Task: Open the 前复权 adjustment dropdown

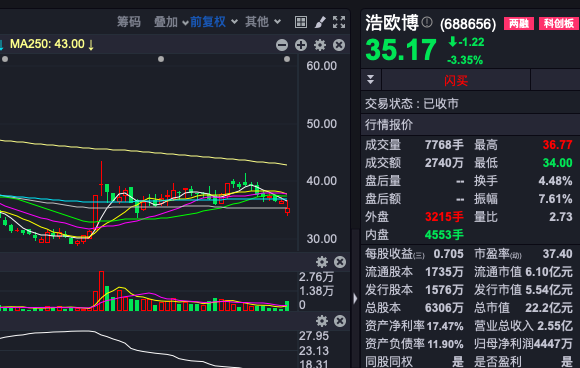Action: [x=214, y=22]
